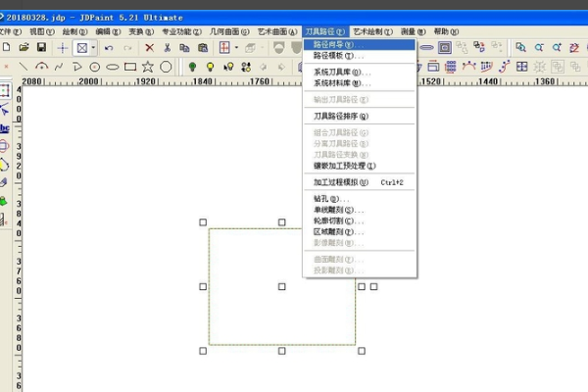
Task: Select 加工过程模拟 Ctrl+2 entry
Action: 360,182
